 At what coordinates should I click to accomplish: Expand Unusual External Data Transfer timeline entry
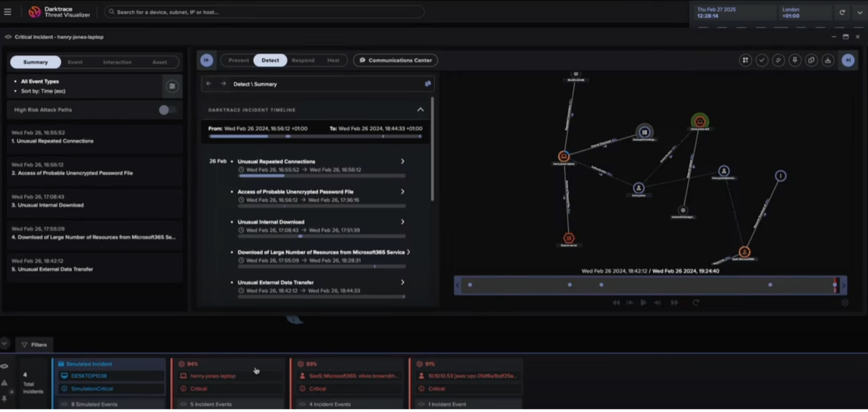click(403, 282)
